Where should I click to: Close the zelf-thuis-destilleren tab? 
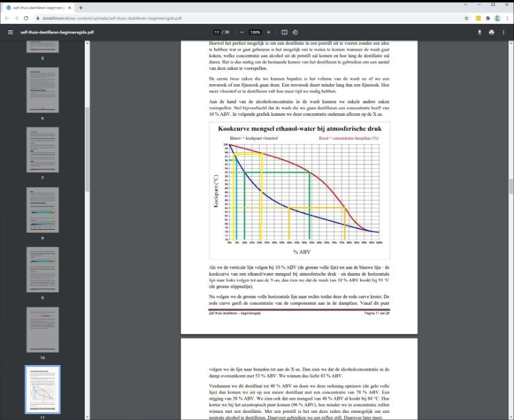click(69, 8)
